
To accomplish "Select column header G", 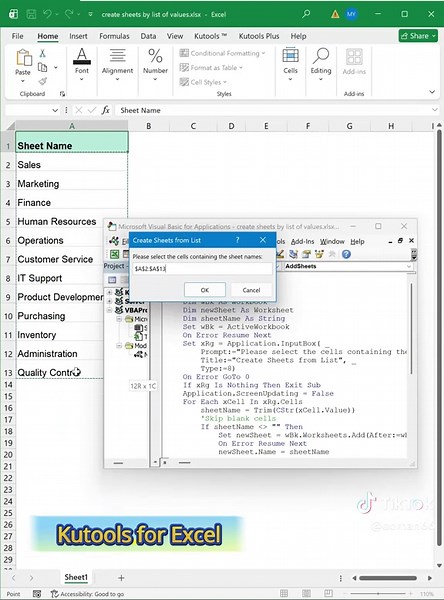I will [x=349, y=126].
